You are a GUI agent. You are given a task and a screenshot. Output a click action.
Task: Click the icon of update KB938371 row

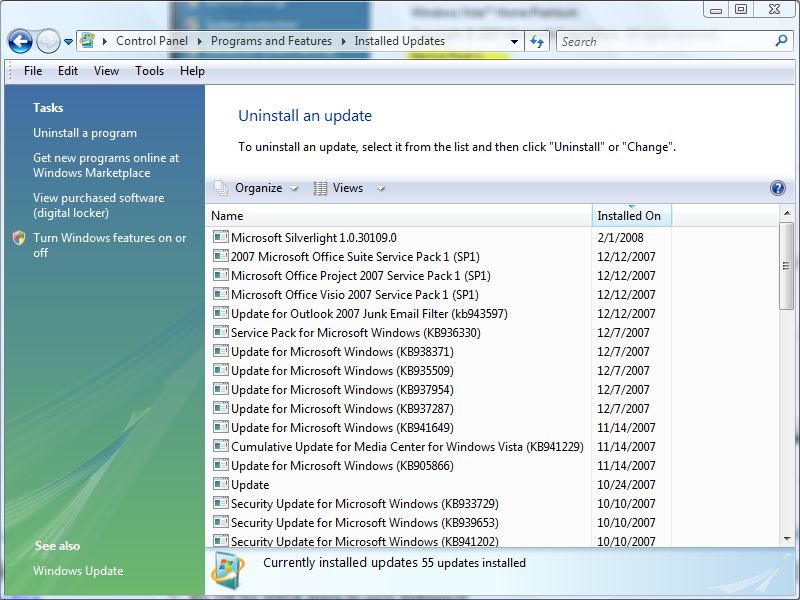[x=220, y=351]
